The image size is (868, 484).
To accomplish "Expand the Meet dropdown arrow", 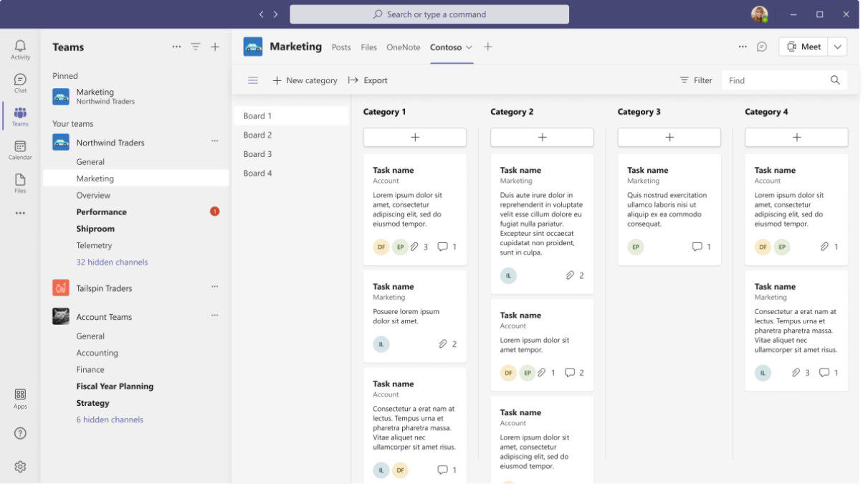I will (x=837, y=47).
